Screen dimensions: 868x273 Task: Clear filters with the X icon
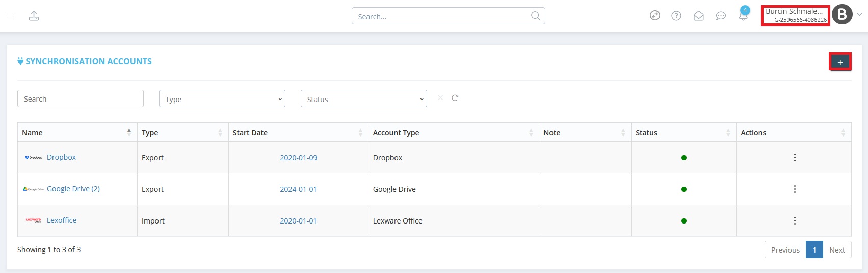tap(440, 97)
